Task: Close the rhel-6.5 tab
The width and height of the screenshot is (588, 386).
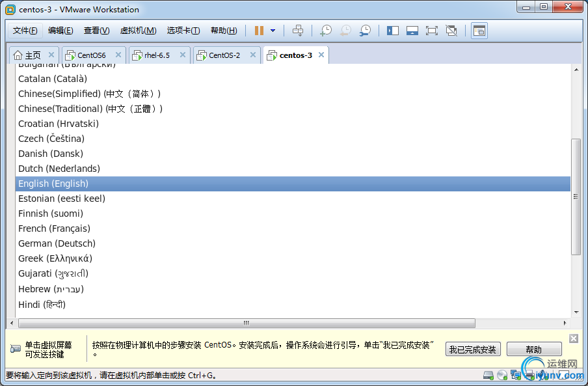Action: pyautogui.click(x=183, y=55)
